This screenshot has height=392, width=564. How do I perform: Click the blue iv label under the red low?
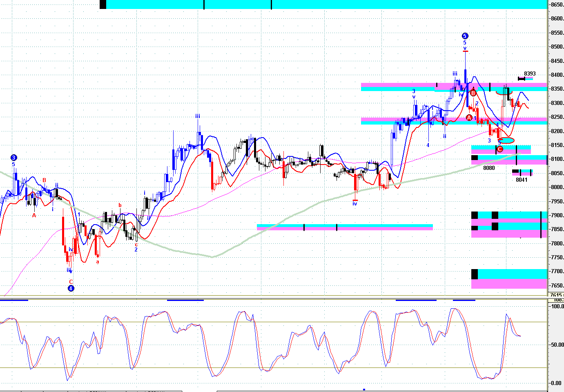point(355,203)
